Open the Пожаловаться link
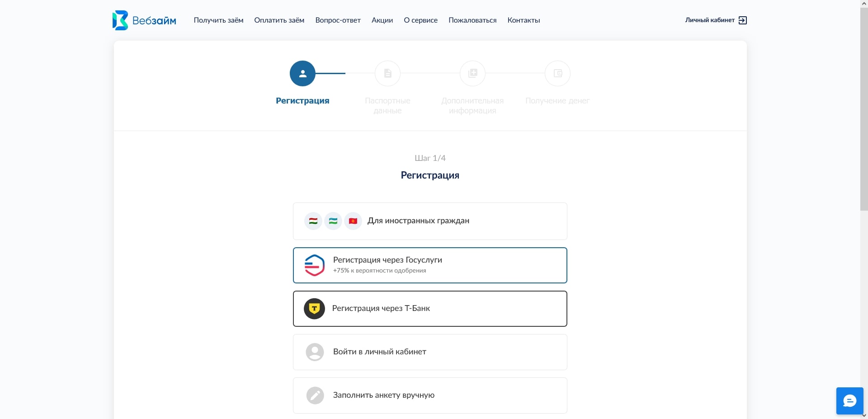 (x=472, y=20)
